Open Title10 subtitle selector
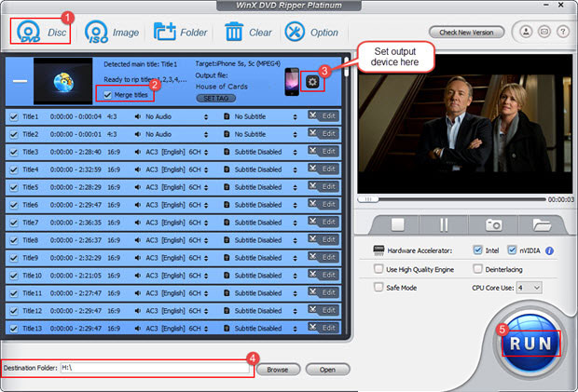Image resolution: width=578 pixels, height=392 pixels. pos(295,276)
